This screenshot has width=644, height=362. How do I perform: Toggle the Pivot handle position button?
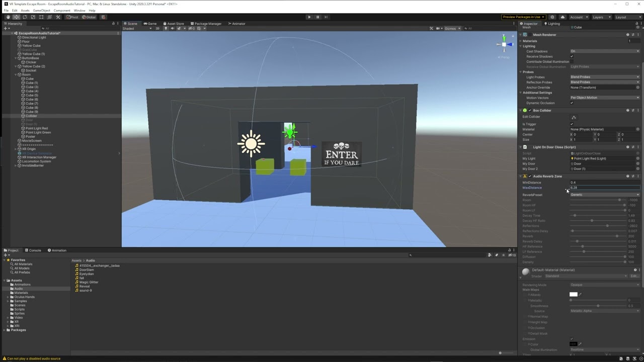click(x=72, y=17)
